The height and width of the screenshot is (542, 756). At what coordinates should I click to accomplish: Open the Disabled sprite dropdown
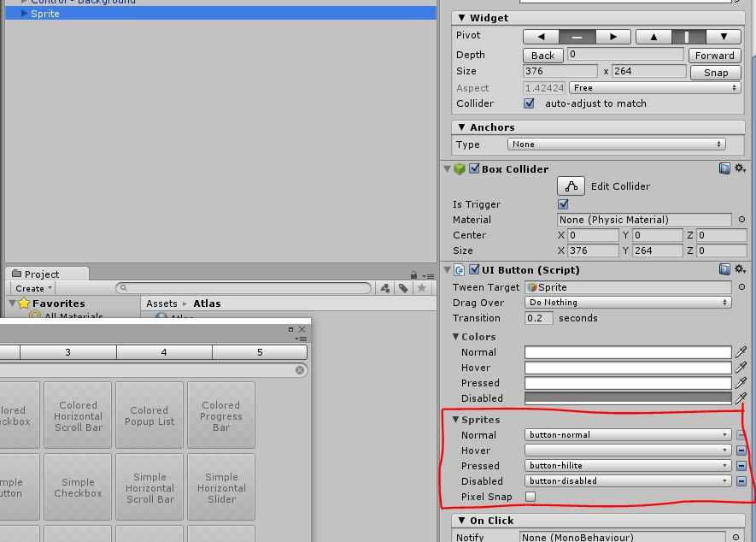click(628, 480)
